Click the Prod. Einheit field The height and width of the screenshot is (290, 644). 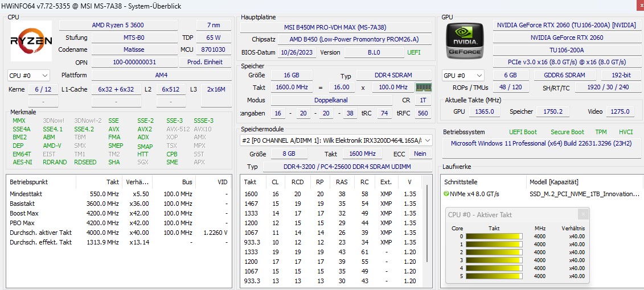coord(205,63)
